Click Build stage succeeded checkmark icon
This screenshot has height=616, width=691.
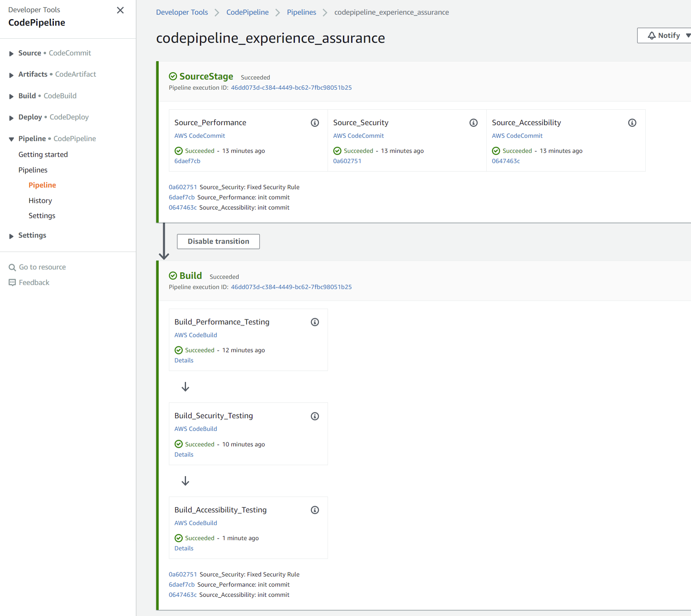coord(173,276)
